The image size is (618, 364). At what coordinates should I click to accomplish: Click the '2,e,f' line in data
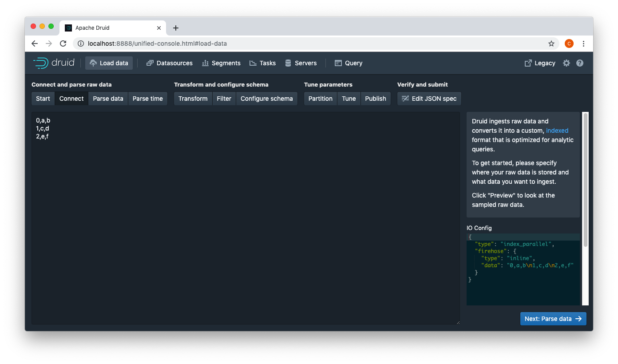click(42, 136)
